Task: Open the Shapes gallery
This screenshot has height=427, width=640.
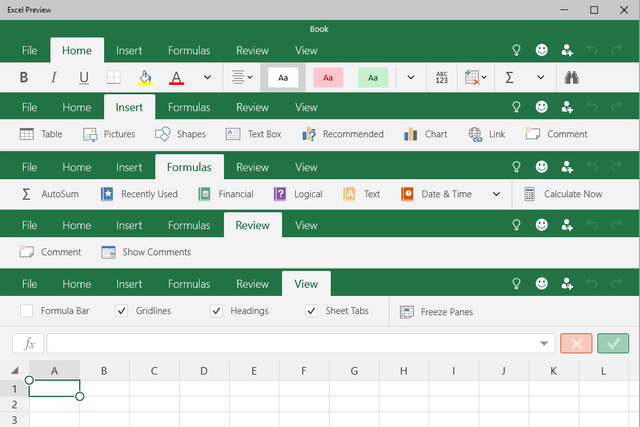Action: pos(180,134)
